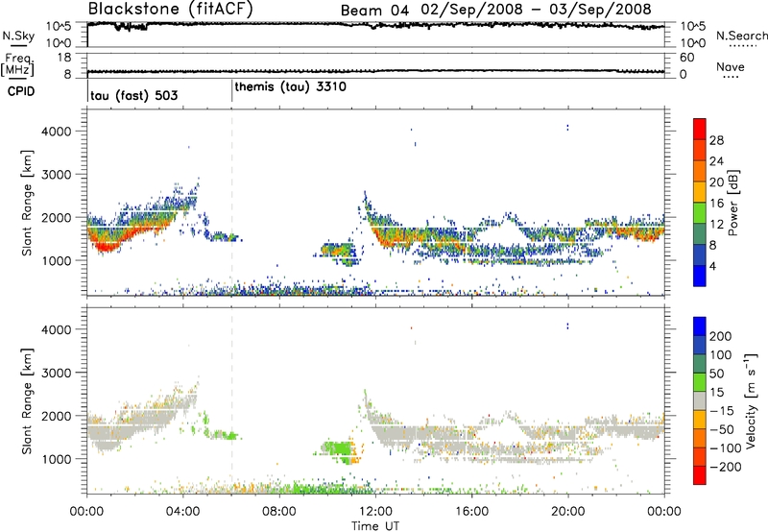This screenshot has height=532, width=768.
Task: Click the 12 value on Power color bar
Action: 716,225
